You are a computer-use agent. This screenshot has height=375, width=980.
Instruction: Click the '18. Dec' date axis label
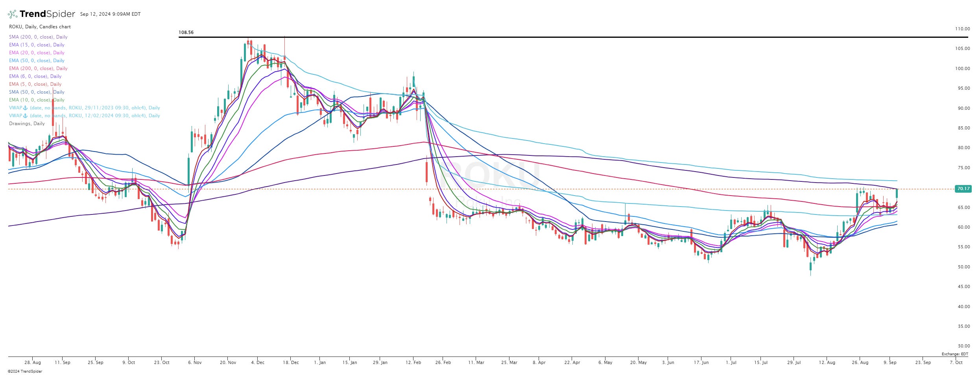291,362
